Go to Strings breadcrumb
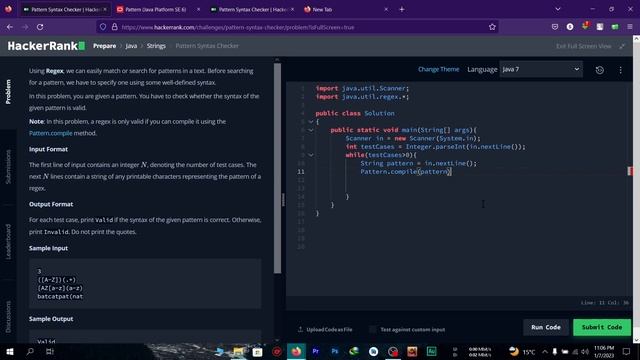The width and height of the screenshot is (640, 360). click(x=156, y=46)
